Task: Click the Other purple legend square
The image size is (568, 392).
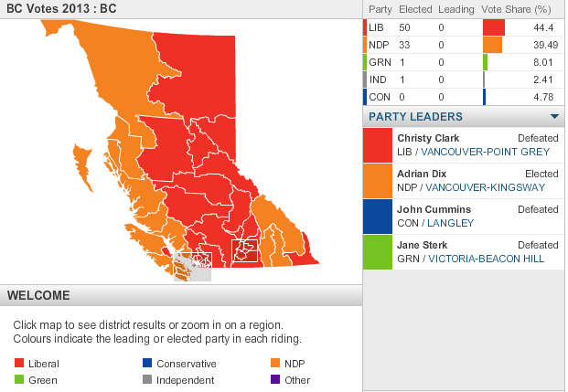Action: coord(275,380)
